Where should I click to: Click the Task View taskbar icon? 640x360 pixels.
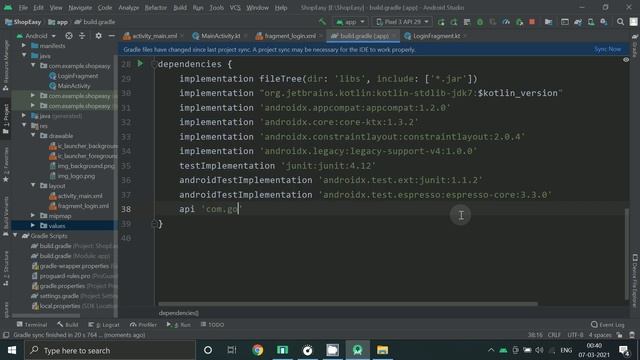[232, 350]
